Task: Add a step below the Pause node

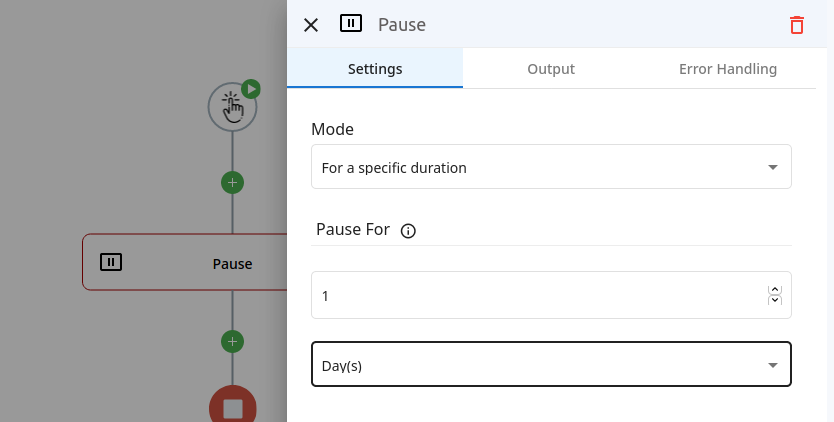Action: tap(232, 341)
